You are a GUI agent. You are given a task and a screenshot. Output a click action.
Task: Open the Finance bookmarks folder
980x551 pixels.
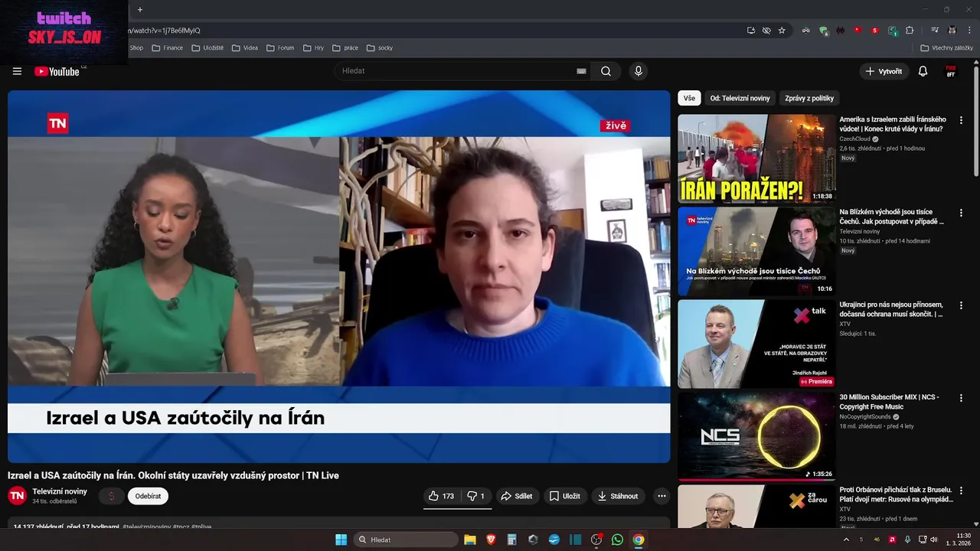tap(168, 47)
